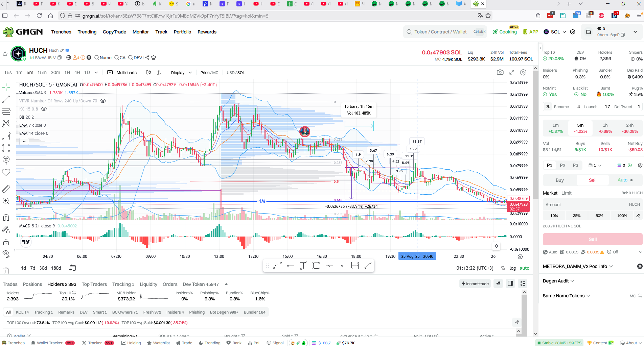Toggle VPVR indicator visibility
644x346 pixels.
pyautogui.click(x=103, y=101)
